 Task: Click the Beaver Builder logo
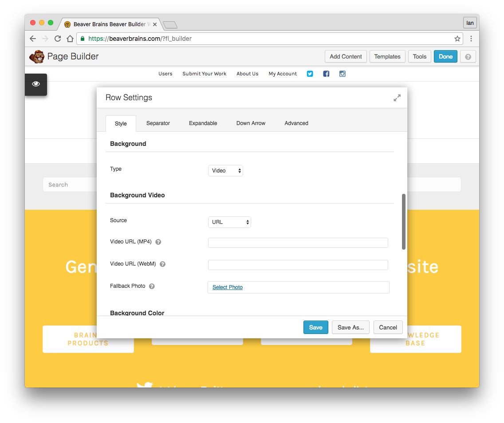tap(37, 56)
